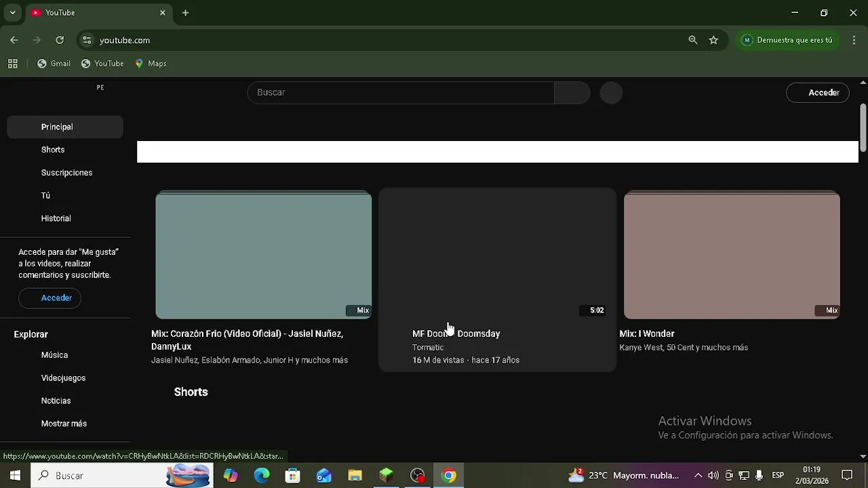Open Noticias under Explorar

pos(65,401)
